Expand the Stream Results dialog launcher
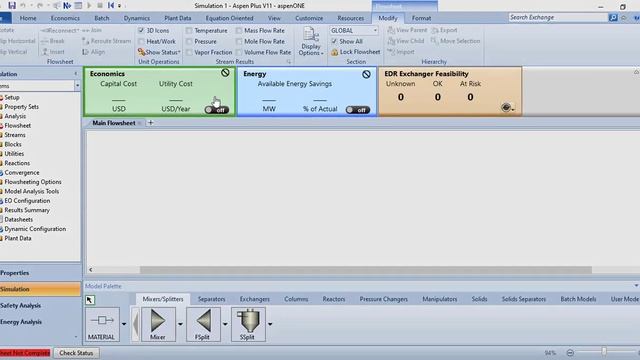Screen dimensions: 640x360 289,62
